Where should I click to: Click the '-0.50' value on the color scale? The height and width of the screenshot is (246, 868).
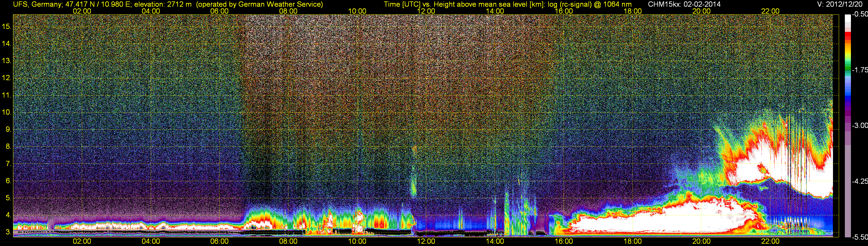tap(860, 14)
